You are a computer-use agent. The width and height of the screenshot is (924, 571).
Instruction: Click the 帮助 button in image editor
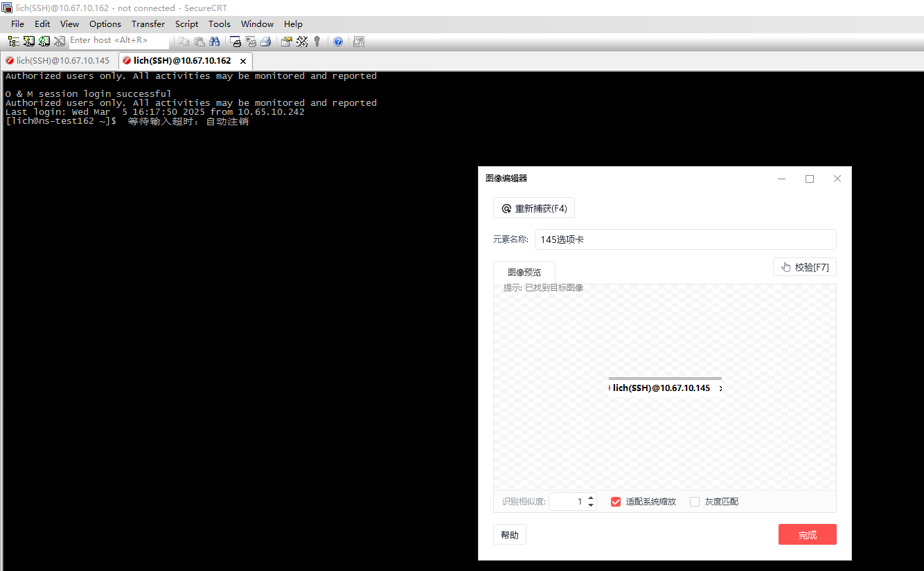[510, 535]
